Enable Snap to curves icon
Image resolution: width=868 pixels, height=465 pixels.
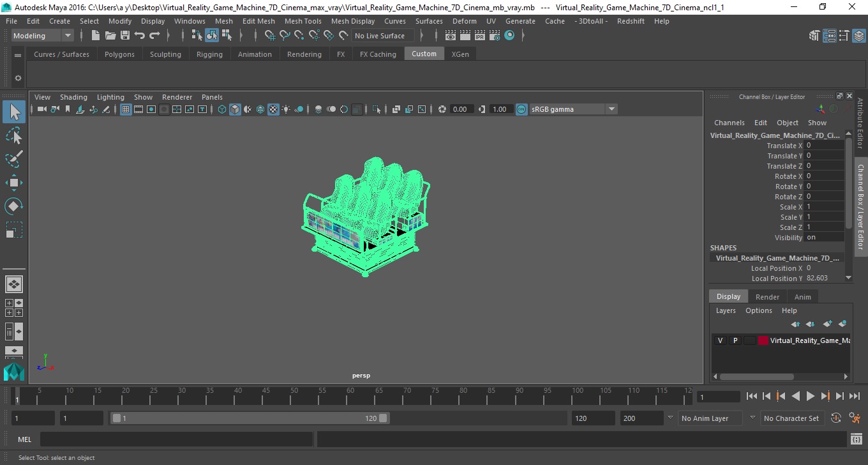(x=285, y=36)
